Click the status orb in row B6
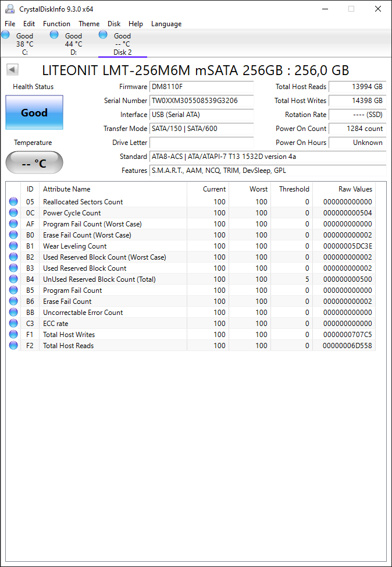This screenshot has height=567, width=392. (x=13, y=301)
